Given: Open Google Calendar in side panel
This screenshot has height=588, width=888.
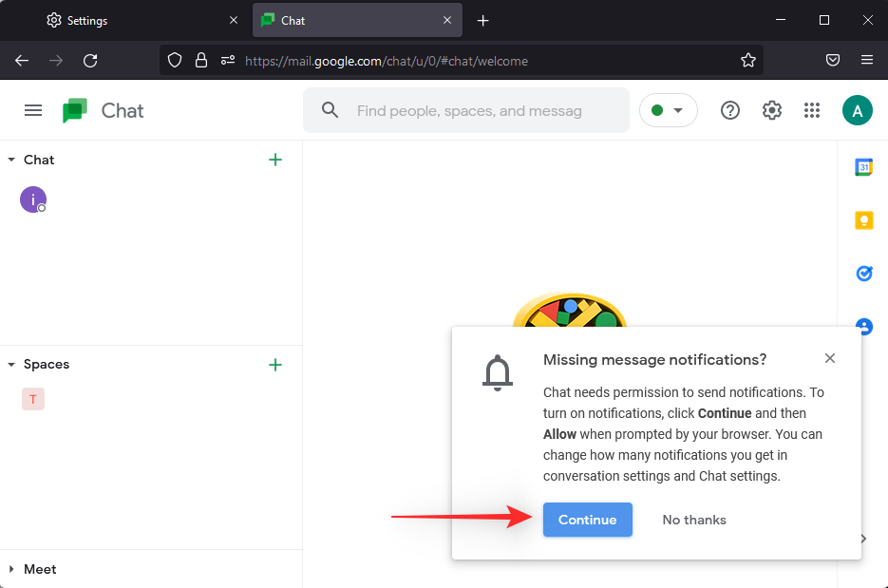Looking at the screenshot, I should coord(863,167).
